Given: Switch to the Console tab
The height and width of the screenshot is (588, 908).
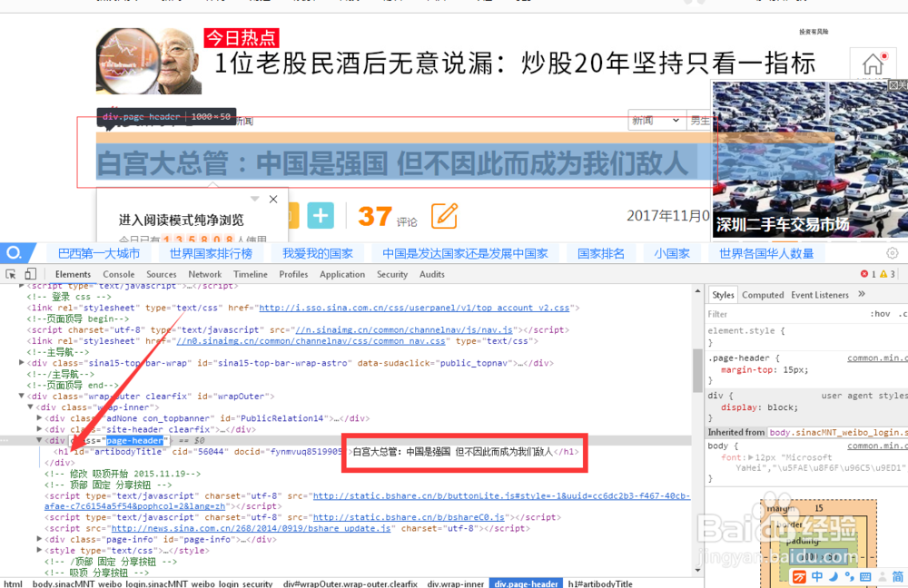Looking at the screenshot, I should 119,274.
